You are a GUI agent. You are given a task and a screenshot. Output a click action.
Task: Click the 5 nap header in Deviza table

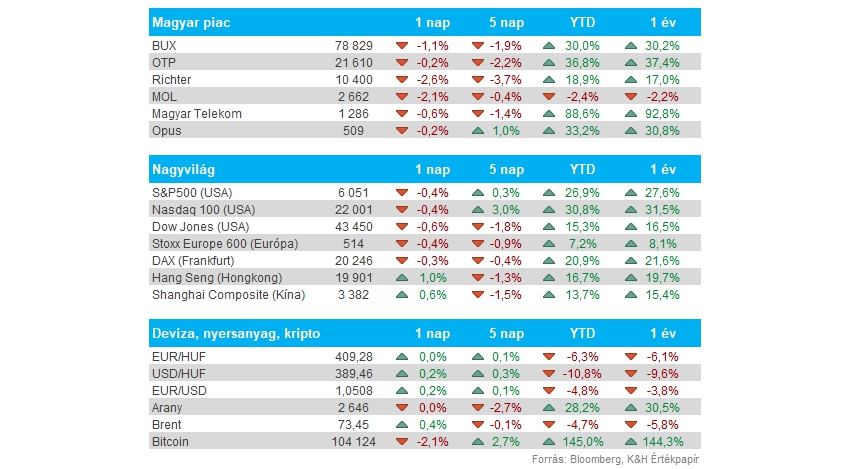pos(506,333)
